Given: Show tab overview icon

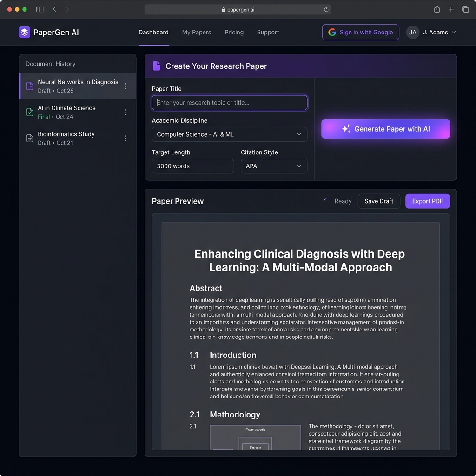Looking at the screenshot, I should click(465, 9).
